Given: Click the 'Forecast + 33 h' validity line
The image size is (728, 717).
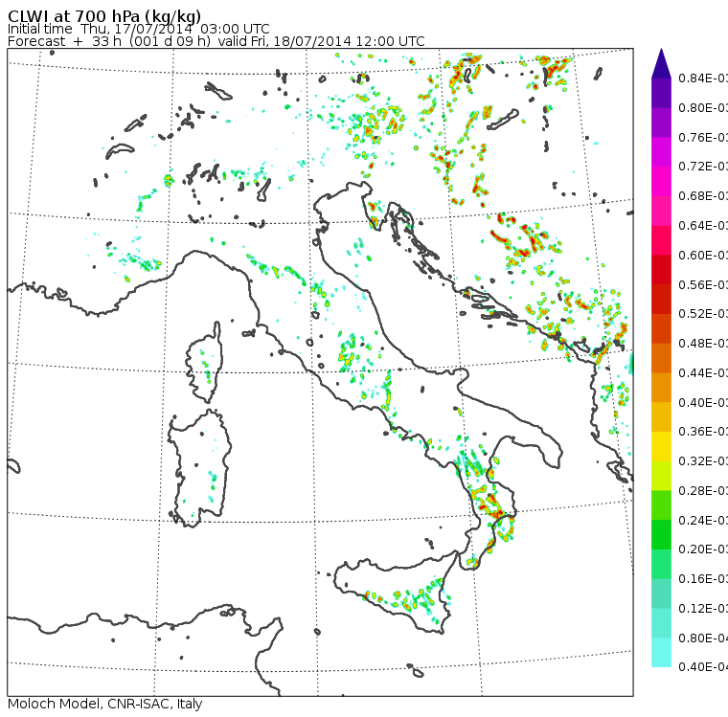Looking at the screenshot, I should pos(216,41).
